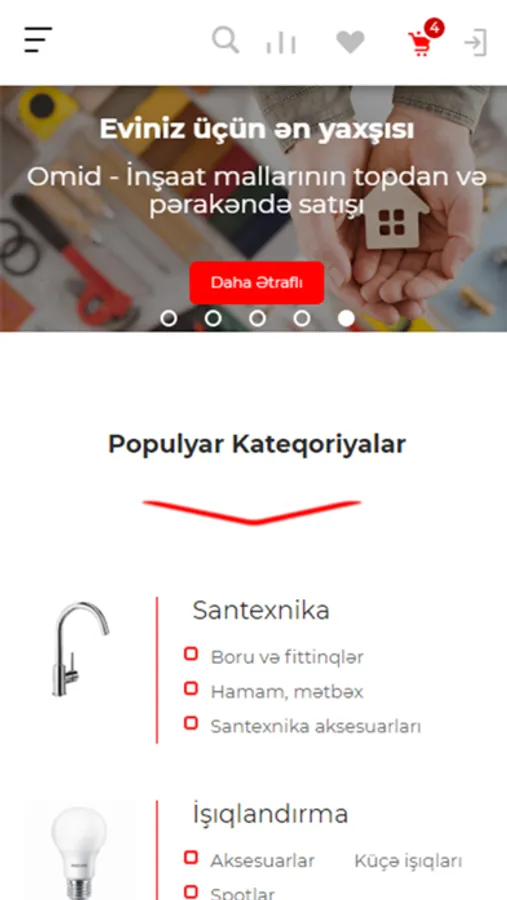Open Santexnika aksesuarları subcategory
Viewport: 507px width, 900px height.
pos(316,726)
